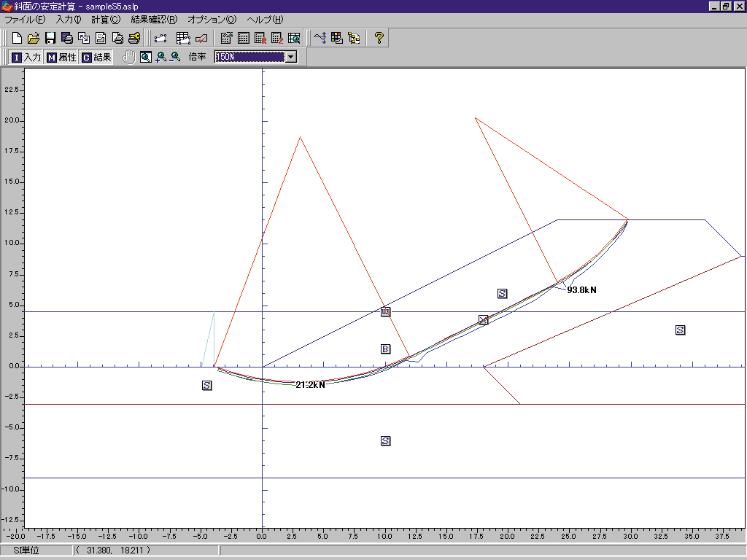Open a file with the folder icon
747x560 pixels.
point(34,38)
